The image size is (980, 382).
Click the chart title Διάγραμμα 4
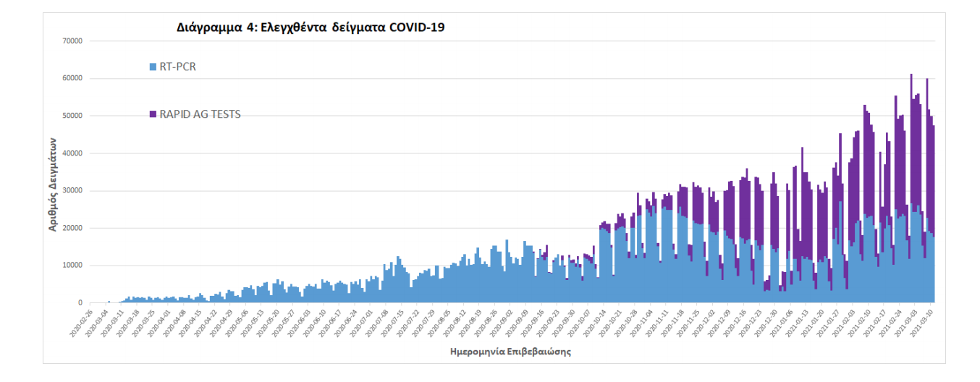point(311,28)
